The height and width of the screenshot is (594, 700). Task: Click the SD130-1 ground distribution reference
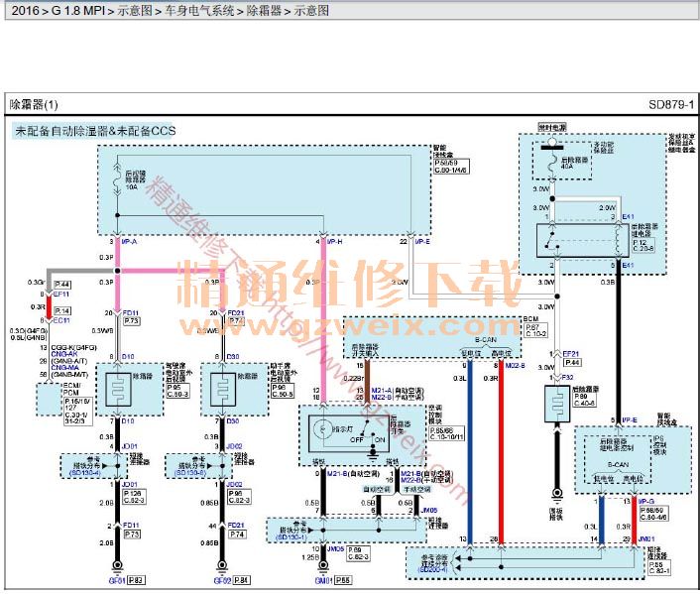tap(292, 536)
